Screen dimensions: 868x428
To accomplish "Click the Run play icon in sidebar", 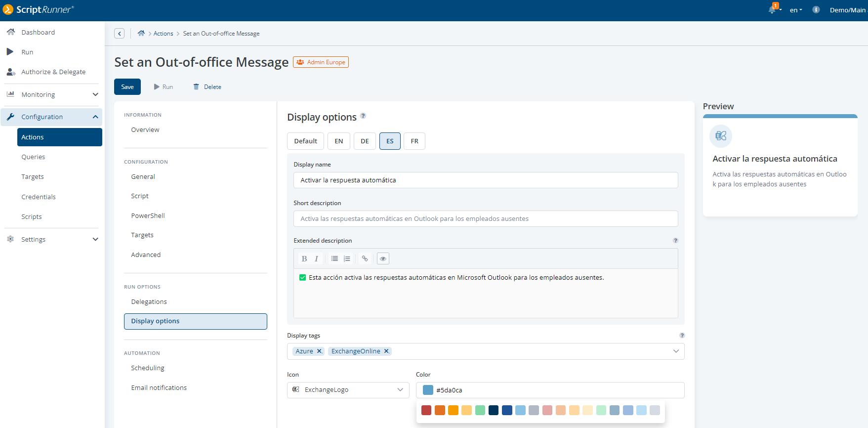I will (x=10, y=52).
